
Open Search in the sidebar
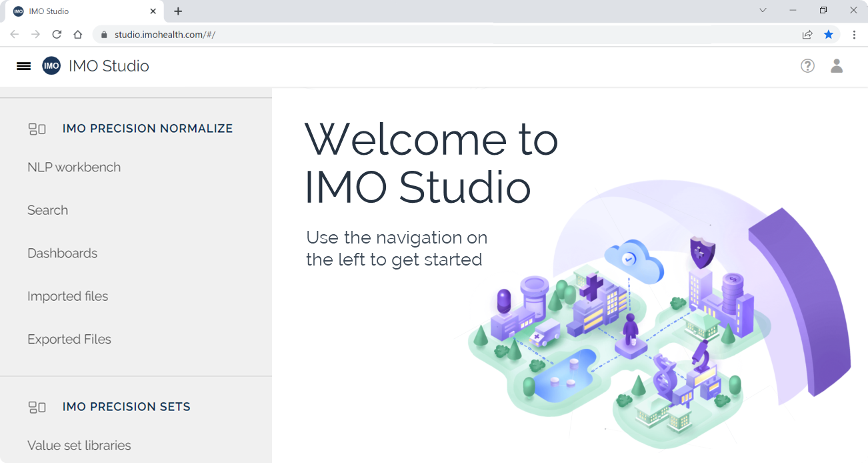(47, 210)
